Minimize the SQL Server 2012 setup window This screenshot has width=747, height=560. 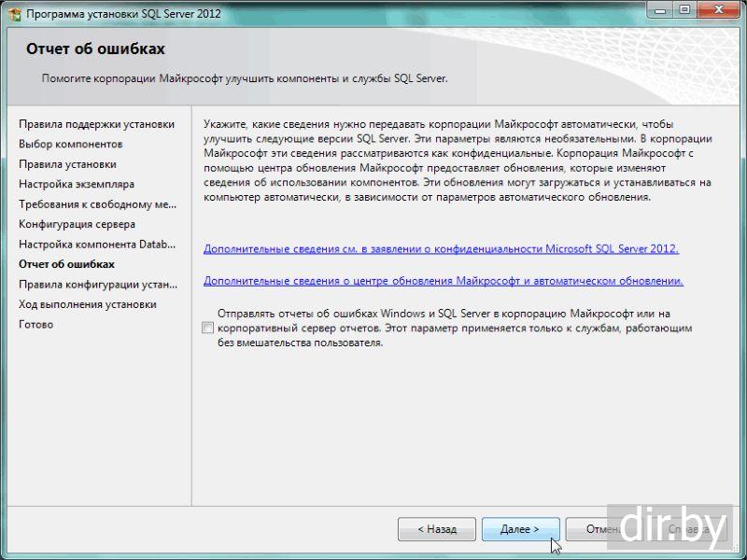tap(660, 10)
